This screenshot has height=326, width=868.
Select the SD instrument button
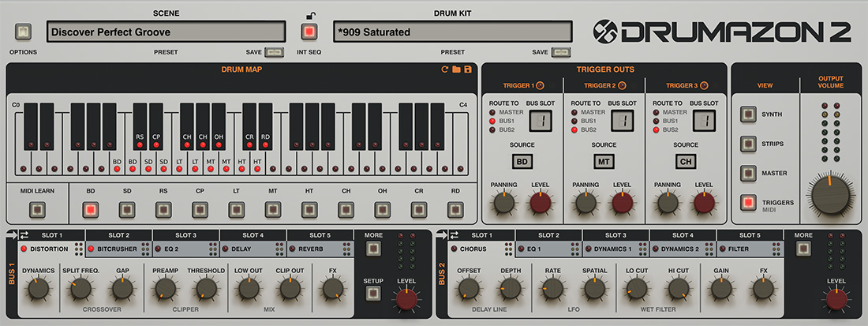tap(127, 210)
